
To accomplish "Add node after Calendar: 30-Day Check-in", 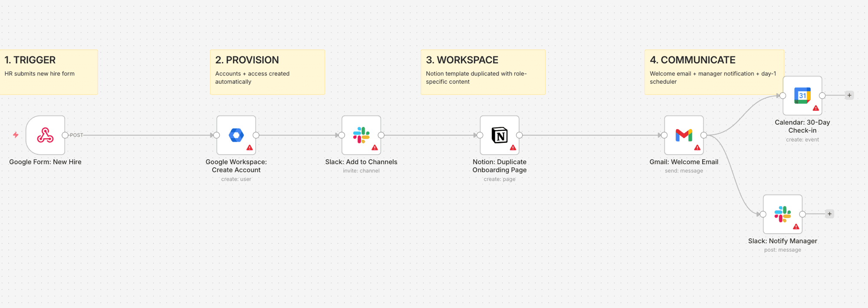I will pos(849,96).
